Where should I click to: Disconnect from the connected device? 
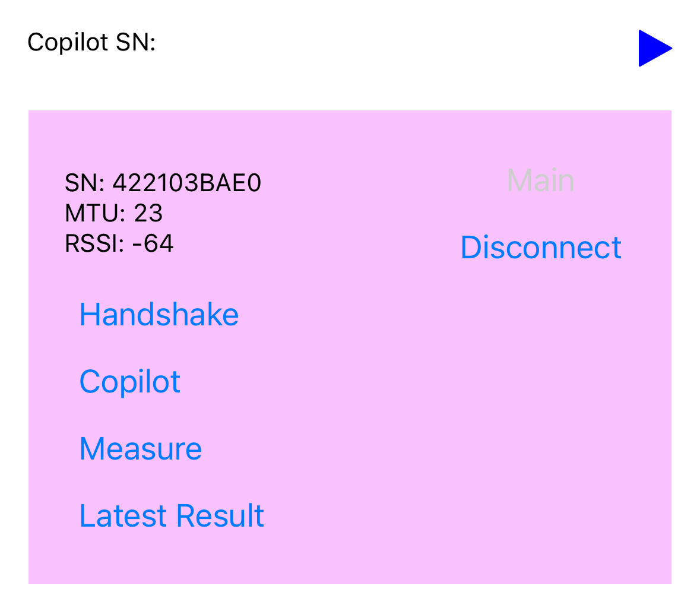click(x=540, y=248)
